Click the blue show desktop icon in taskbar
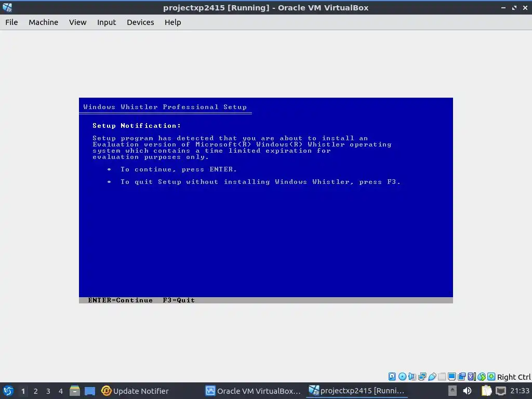Image resolution: width=532 pixels, height=399 pixels. (90, 391)
